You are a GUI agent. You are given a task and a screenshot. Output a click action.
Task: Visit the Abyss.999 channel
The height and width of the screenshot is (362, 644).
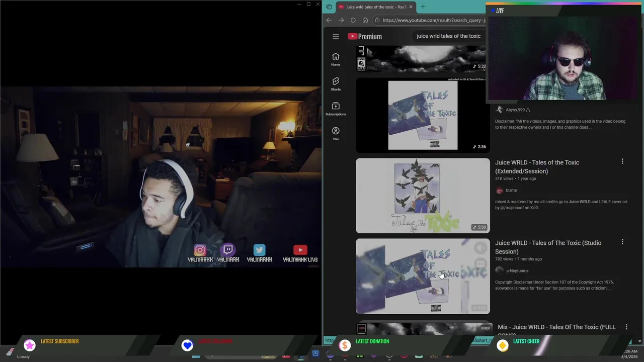pyautogui.click(x=518, y=110)
